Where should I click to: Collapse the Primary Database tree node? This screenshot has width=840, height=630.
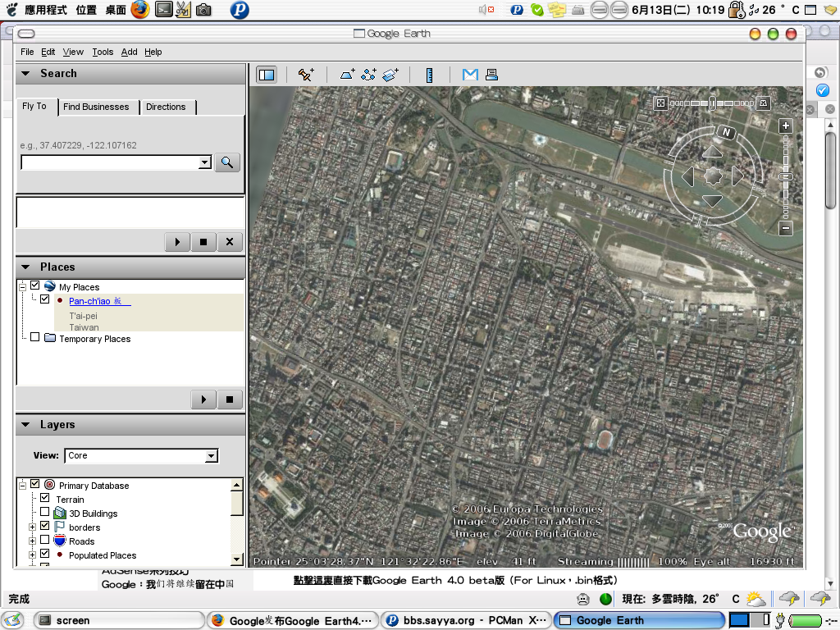click(23, 486)
